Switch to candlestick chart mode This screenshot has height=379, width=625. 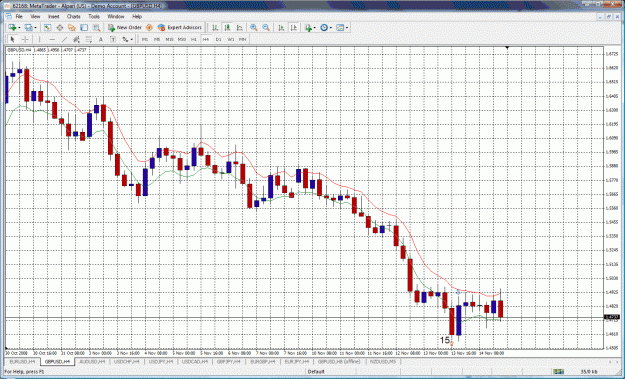pyautogui.click(x=227, y=27)
